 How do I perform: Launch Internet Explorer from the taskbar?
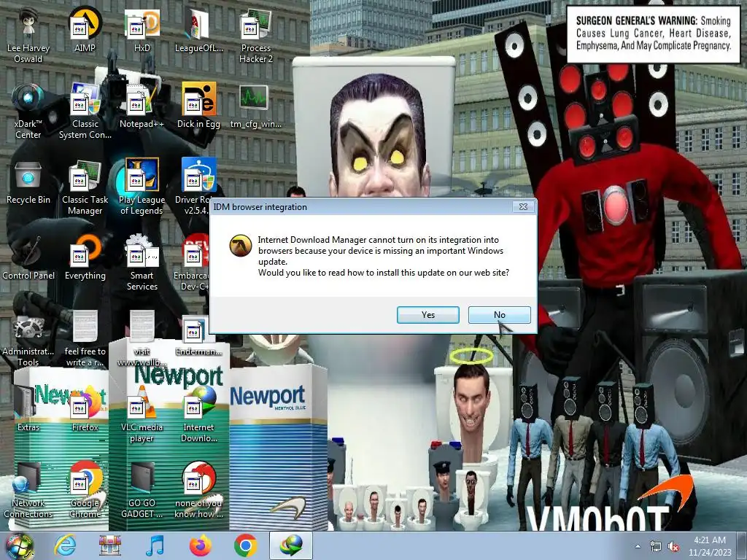[65, 545]
